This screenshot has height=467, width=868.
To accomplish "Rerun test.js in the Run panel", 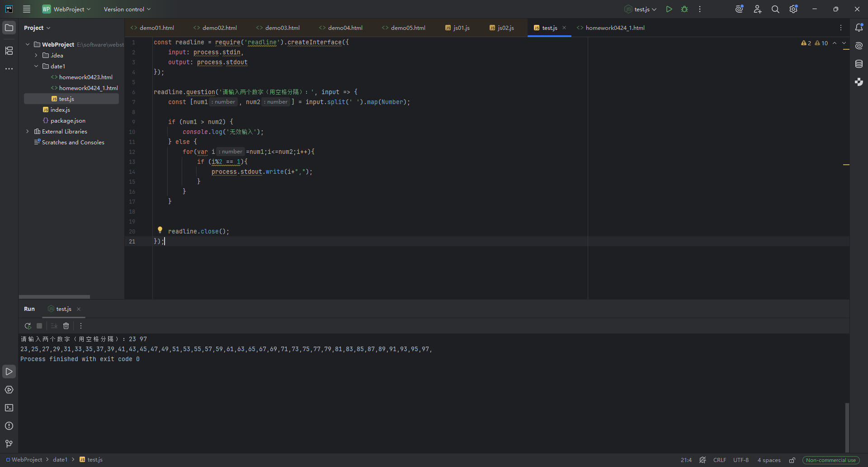I will pyautogui.click(x=28, y=326).
